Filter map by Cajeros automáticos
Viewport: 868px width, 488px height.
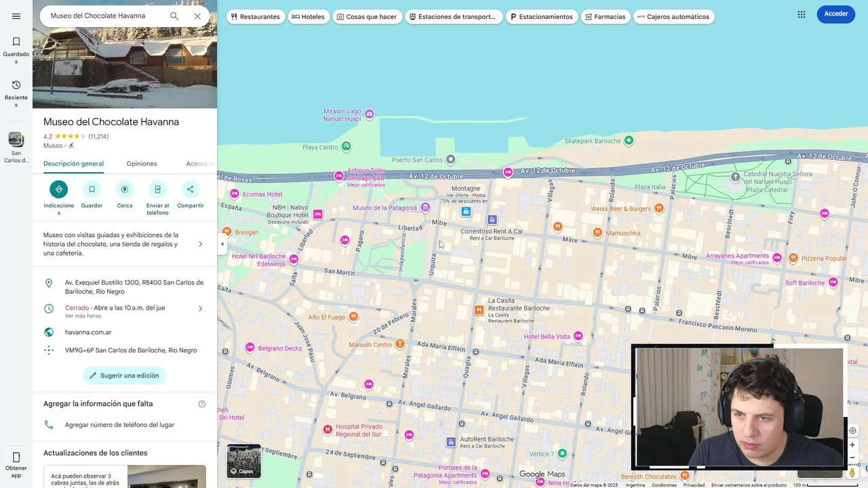pos(673,16)
